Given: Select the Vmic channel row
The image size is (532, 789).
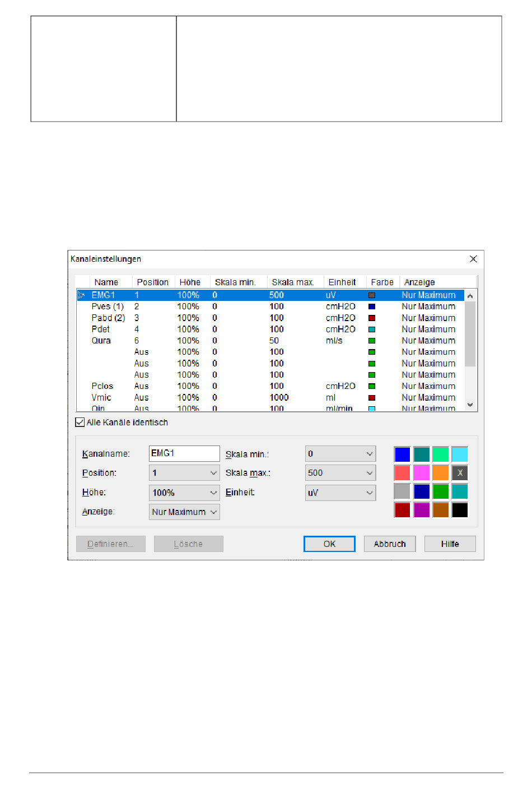Looking at the screenshot, I should click(271, 397).
